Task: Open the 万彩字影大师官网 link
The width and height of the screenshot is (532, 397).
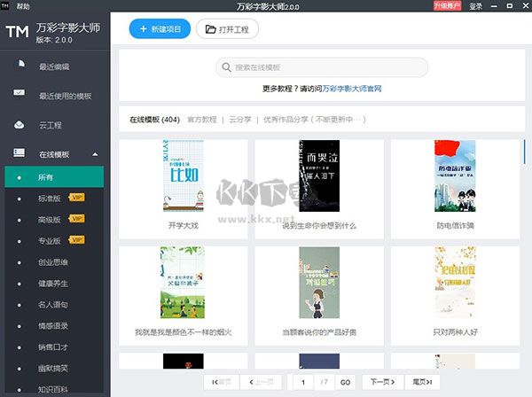Action: pyautogui.click(x=352, y=89)
